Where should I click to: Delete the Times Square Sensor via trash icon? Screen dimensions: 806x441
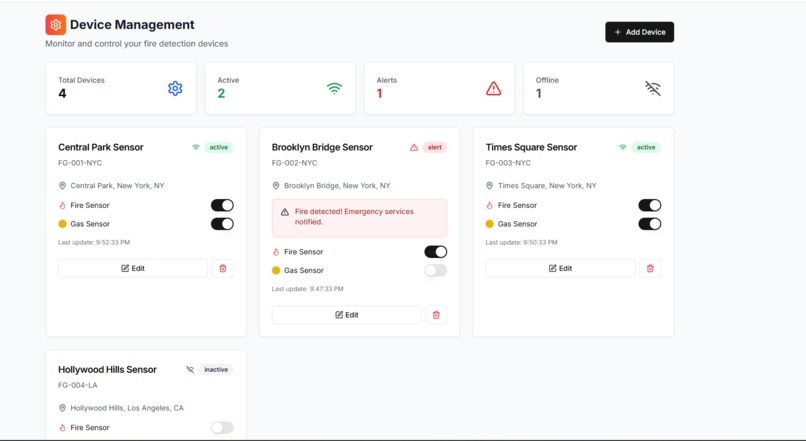coord(650,268)
